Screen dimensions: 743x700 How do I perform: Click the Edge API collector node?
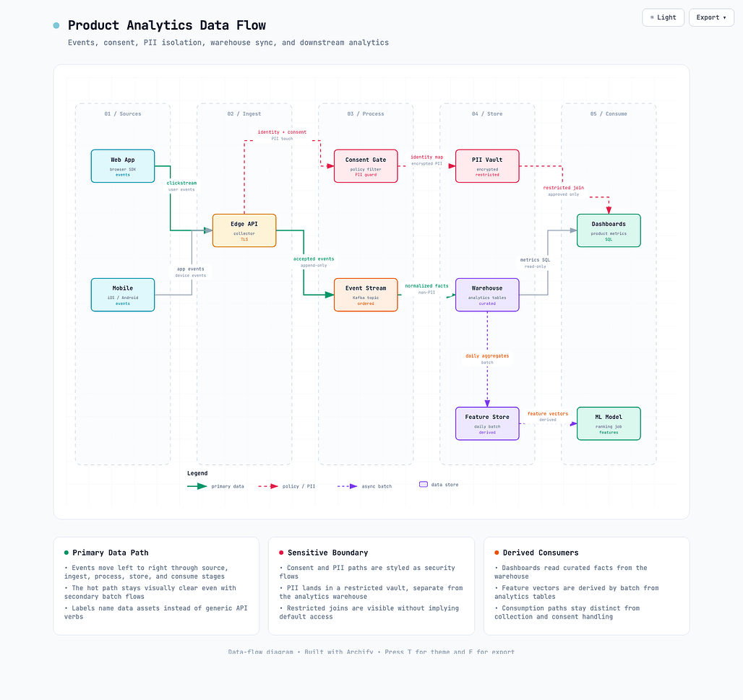(x=244, y=230)
